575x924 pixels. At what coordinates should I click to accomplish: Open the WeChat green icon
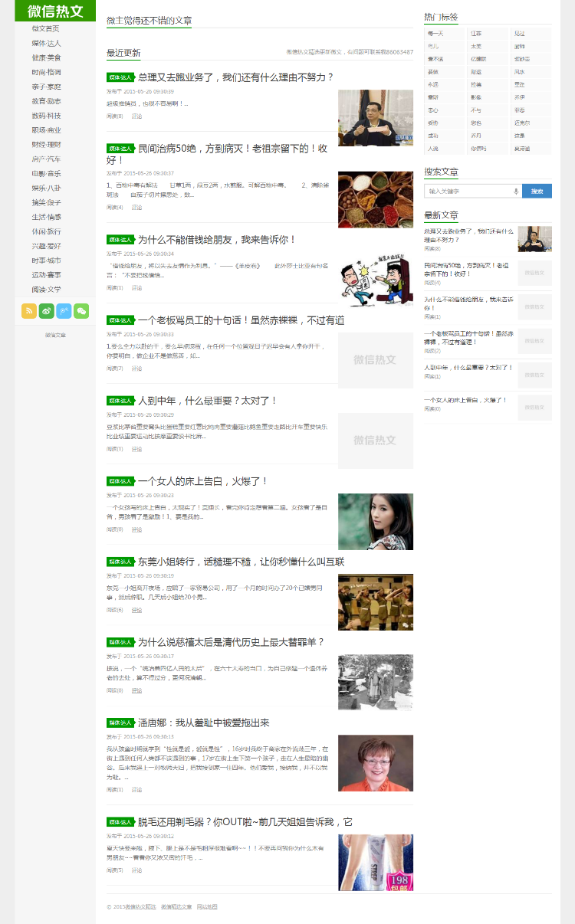[81, 311]
